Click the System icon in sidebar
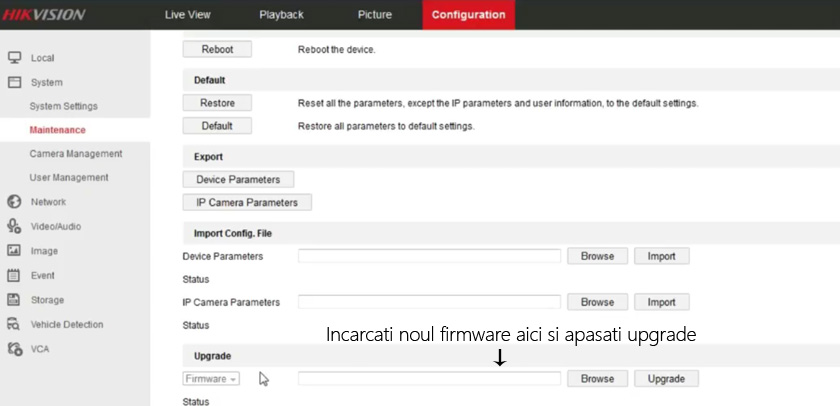The image size is (840, 406). point(14,82)
